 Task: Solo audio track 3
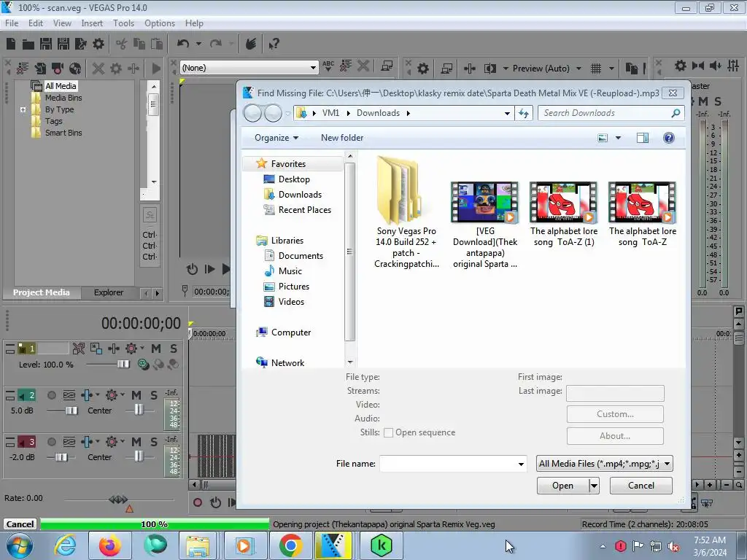(153, 442)
